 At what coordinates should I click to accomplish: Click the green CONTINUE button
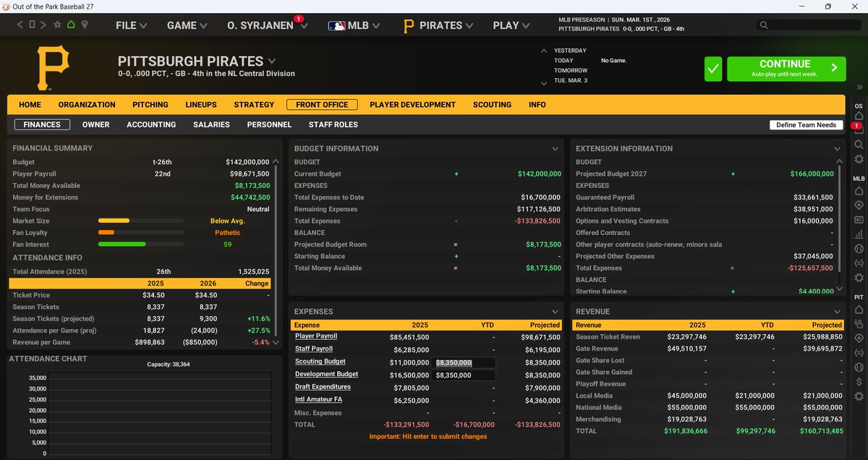pos(786,69)
